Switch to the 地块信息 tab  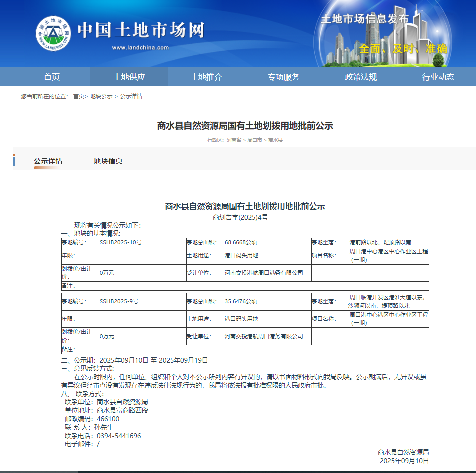108,161
